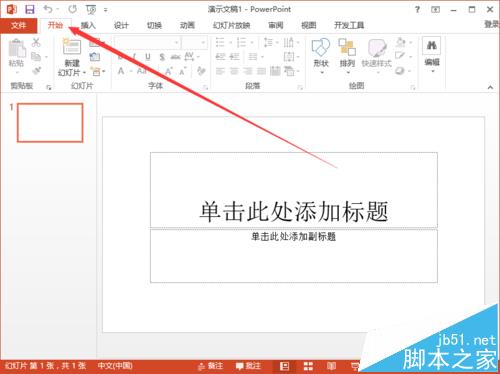
Task: Switch to Normal view in status bar
Action: pyautogui.click(x=284, y=366)
